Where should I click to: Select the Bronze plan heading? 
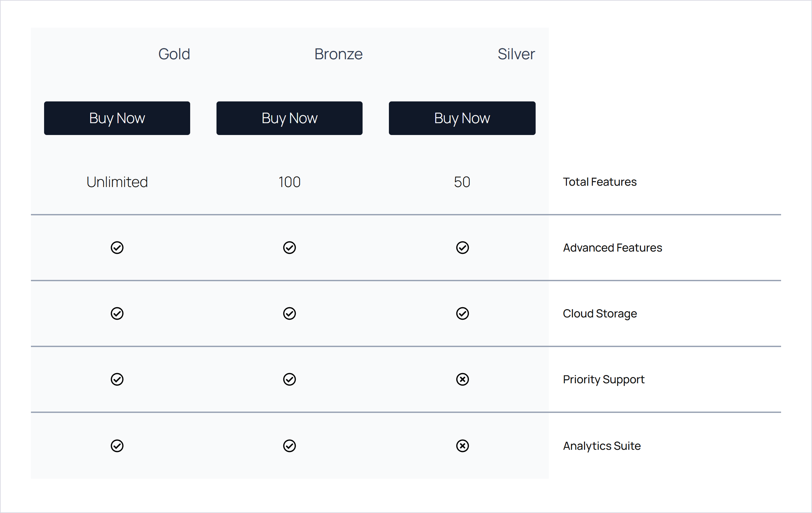point(338,54)
